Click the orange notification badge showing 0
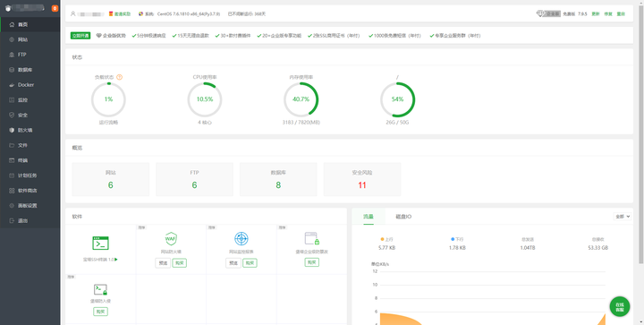 [55, 8]
